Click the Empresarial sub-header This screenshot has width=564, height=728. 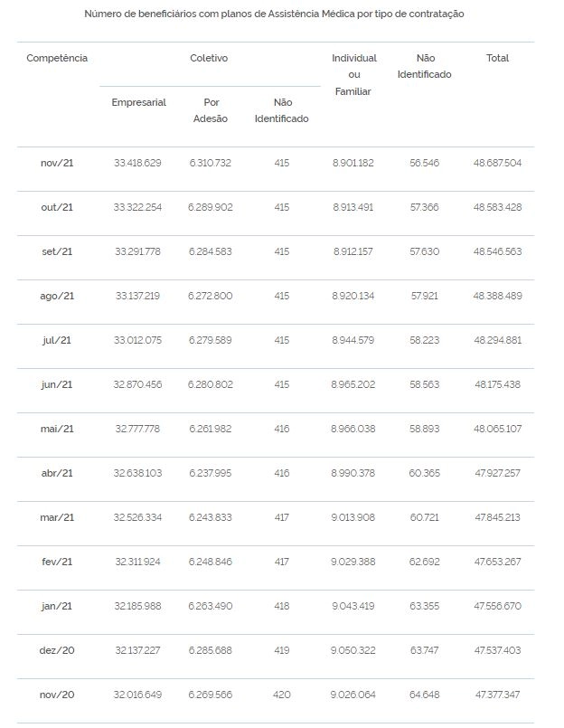pos(139,102)
